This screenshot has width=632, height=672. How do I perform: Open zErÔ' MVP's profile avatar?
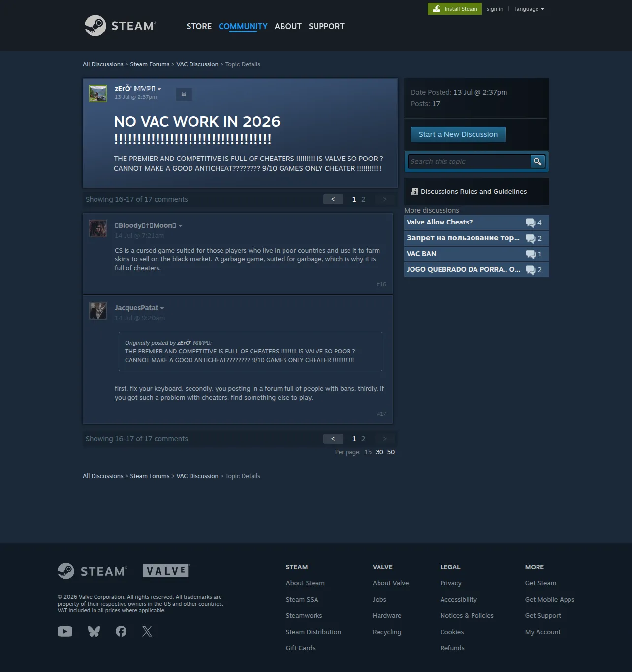tap(98, 94)
